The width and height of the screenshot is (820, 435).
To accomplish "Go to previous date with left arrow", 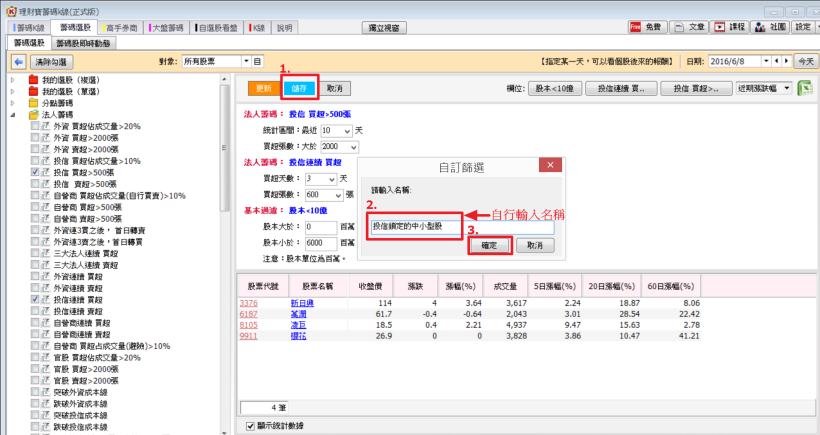I will click(777, 61).
